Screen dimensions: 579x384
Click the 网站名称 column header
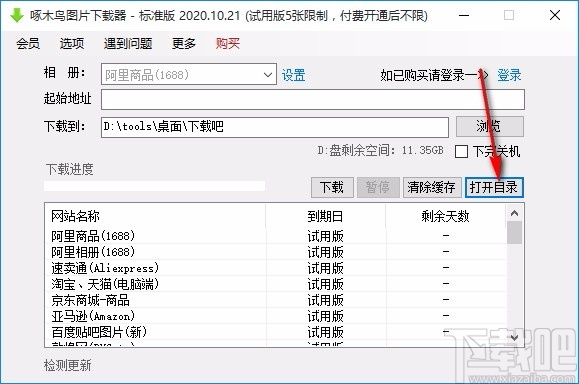(155, 216)
